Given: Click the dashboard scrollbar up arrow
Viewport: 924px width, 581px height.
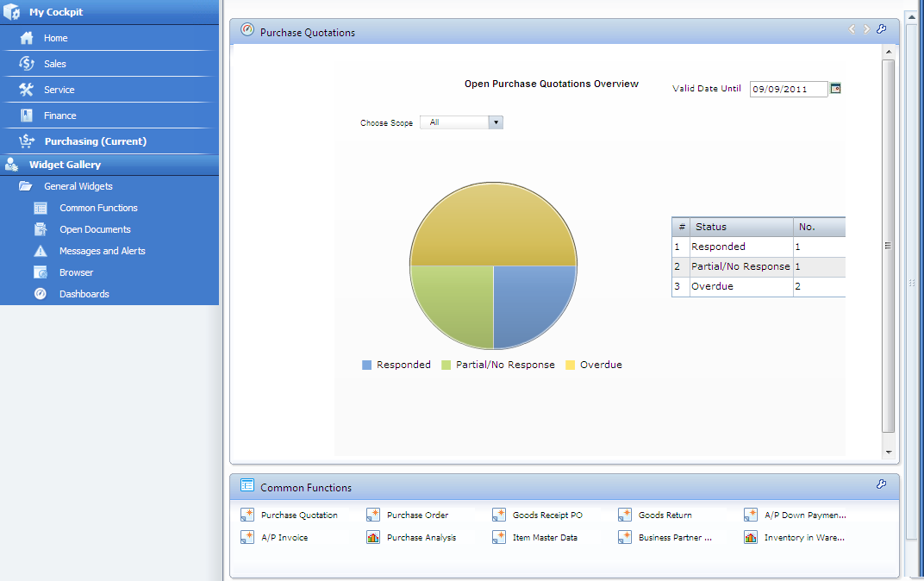Looking at the screenshot, I should coord(888,53).
